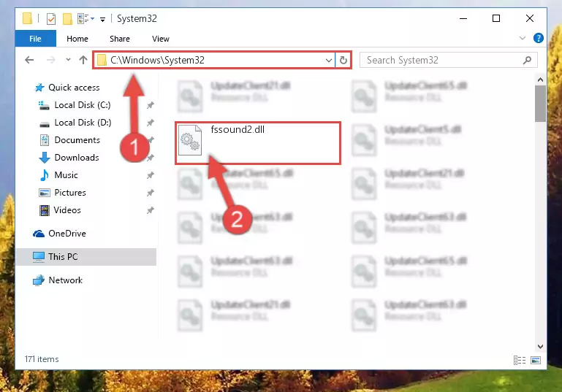562x392 pixels.
Task: Select Quick access in the navigation pane
Action: pos(74,88)
